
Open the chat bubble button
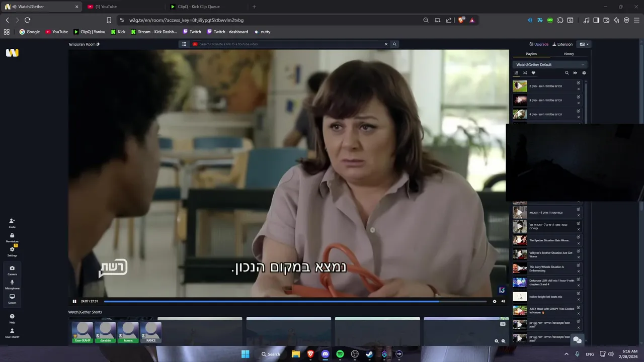point(578,340)
